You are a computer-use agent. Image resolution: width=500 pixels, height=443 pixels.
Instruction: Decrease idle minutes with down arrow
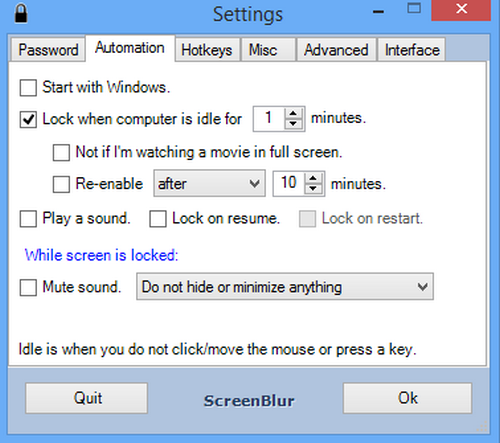point(293,124)
